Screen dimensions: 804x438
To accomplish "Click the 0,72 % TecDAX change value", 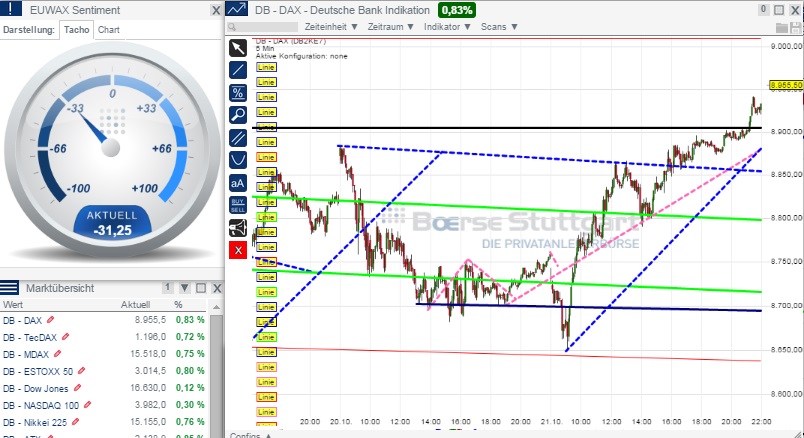I will [190, 337].
